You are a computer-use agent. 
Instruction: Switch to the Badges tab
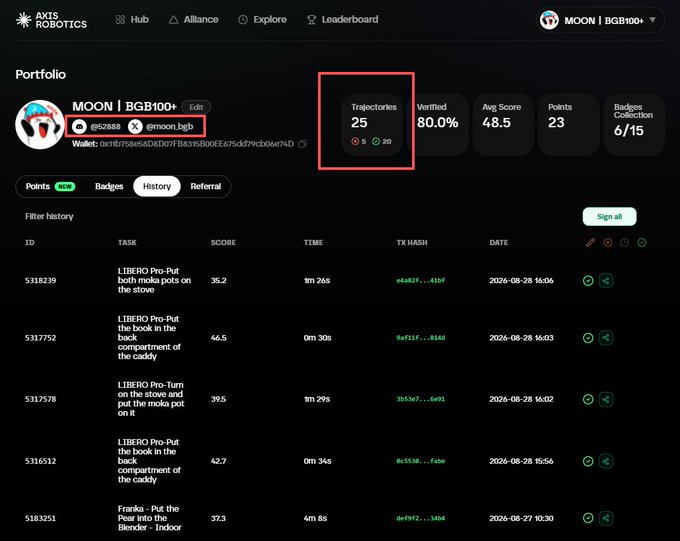pyautogui.click(x=109, y=186)
